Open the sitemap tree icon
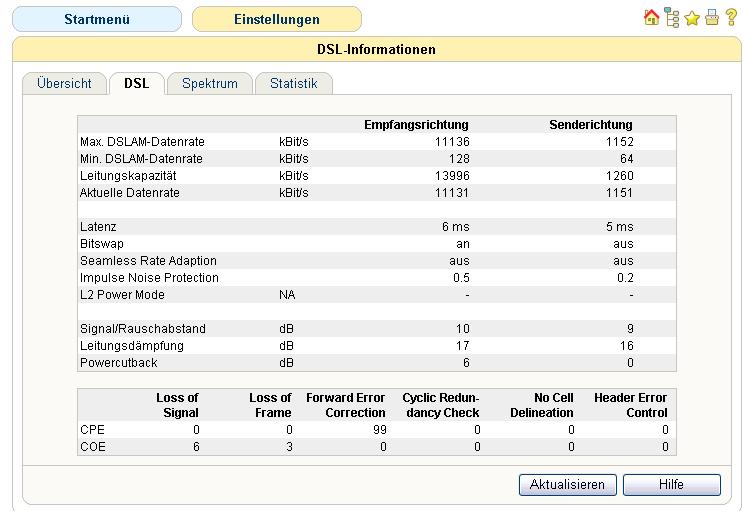The image size is (743, 511). [x=671, y=18]
